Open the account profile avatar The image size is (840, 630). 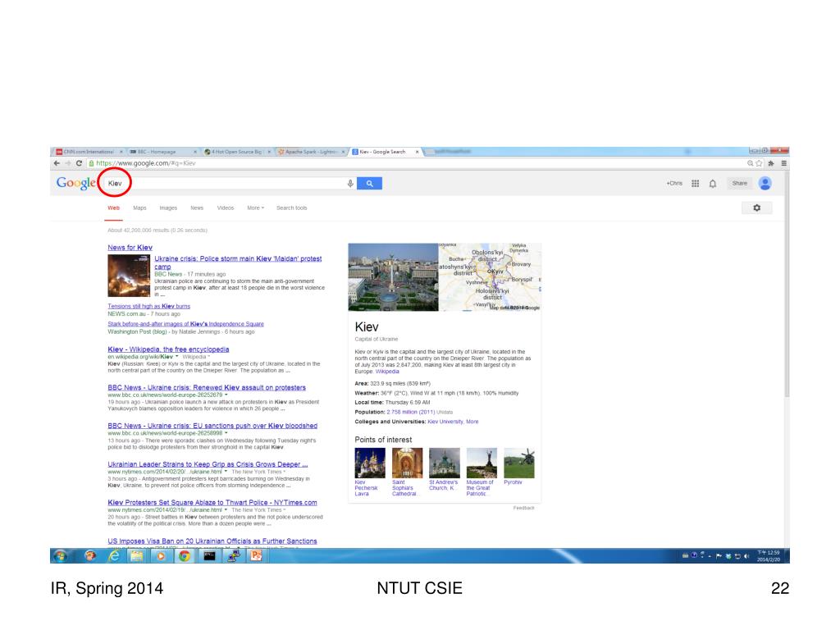coord(765,183)
